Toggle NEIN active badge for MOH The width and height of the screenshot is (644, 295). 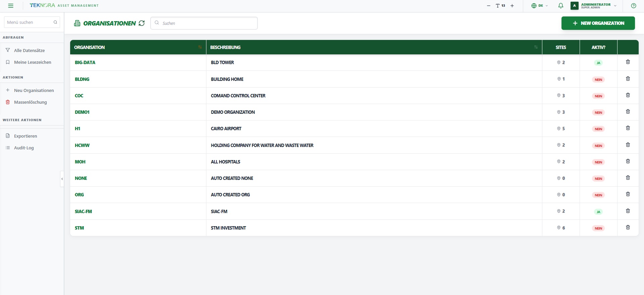(598, 162)
